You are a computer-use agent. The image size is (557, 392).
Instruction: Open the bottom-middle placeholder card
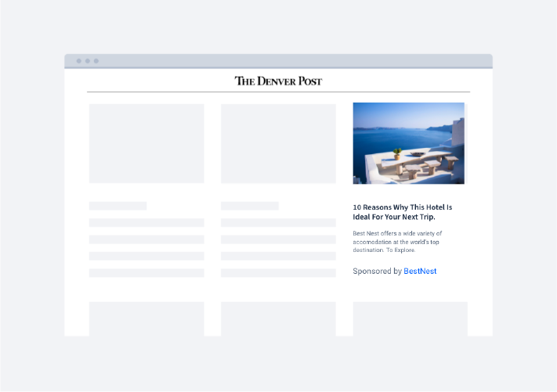coord(278,318)
